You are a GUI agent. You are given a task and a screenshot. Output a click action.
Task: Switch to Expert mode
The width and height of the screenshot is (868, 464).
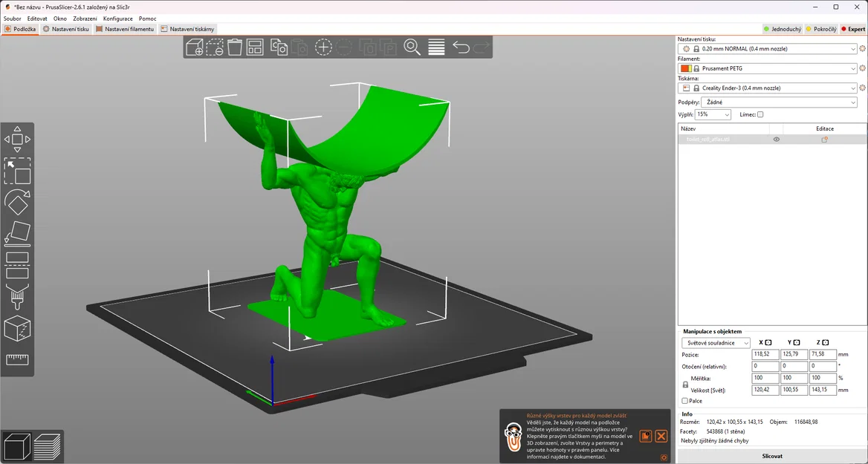(x=853, y=29)
